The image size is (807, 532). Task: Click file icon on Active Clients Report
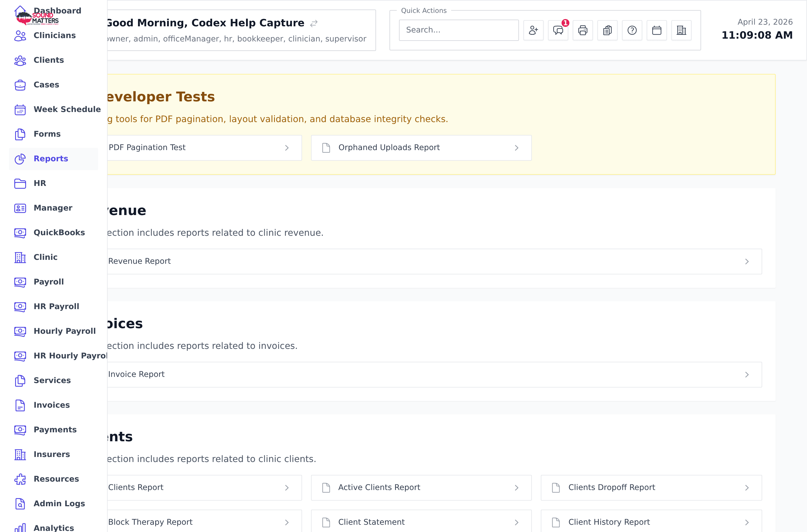coord(326,488)
